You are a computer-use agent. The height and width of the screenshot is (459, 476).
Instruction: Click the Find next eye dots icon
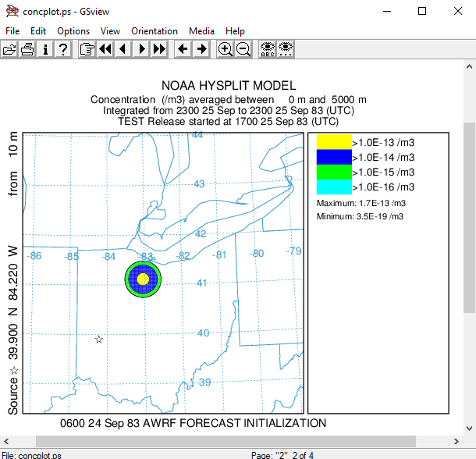click(x=286, y=49)
